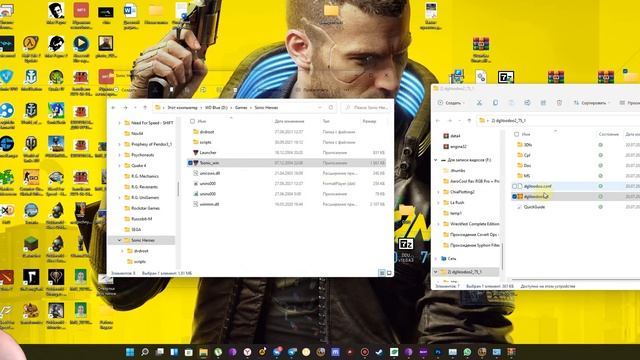Open the dvdroot folder in file list

click(287, 132)
